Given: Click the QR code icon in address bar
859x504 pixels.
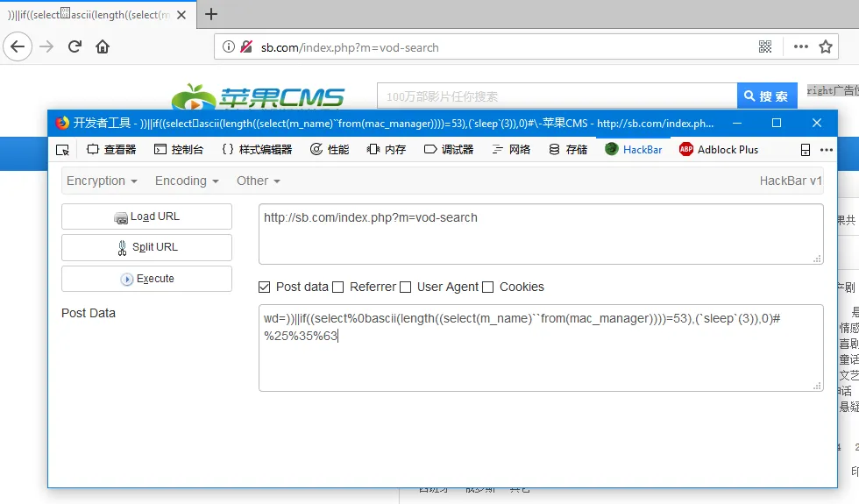Looking at the screenshot, I should (765, 47).
